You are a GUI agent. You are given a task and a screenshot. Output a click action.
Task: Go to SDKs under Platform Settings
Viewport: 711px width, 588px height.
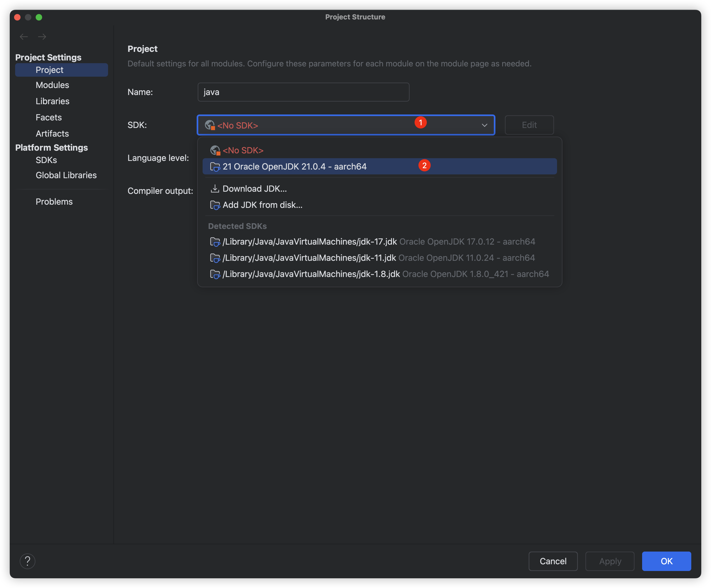coord(46,160)
